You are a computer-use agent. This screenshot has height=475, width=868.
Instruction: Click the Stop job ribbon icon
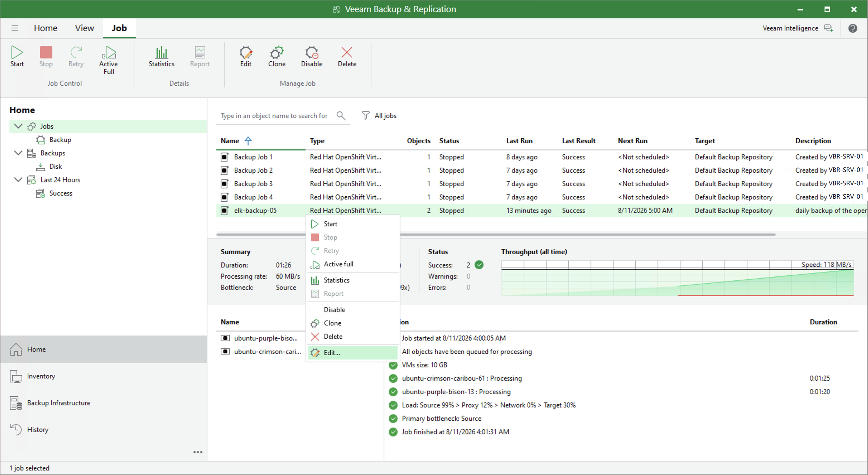(x=46, y=57)
